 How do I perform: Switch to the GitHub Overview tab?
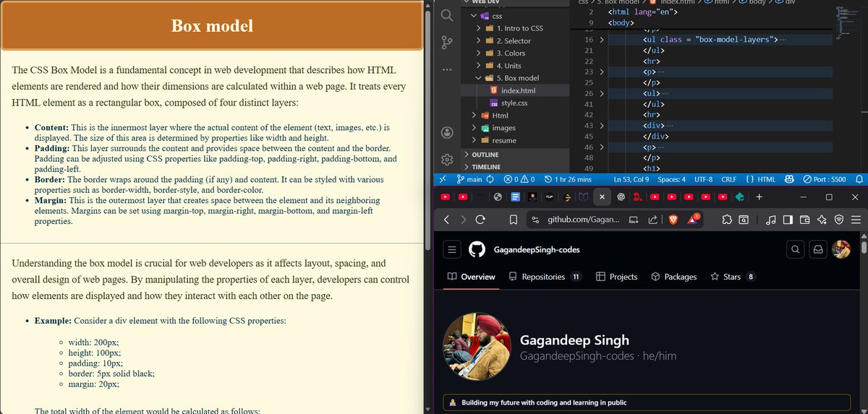471,277
